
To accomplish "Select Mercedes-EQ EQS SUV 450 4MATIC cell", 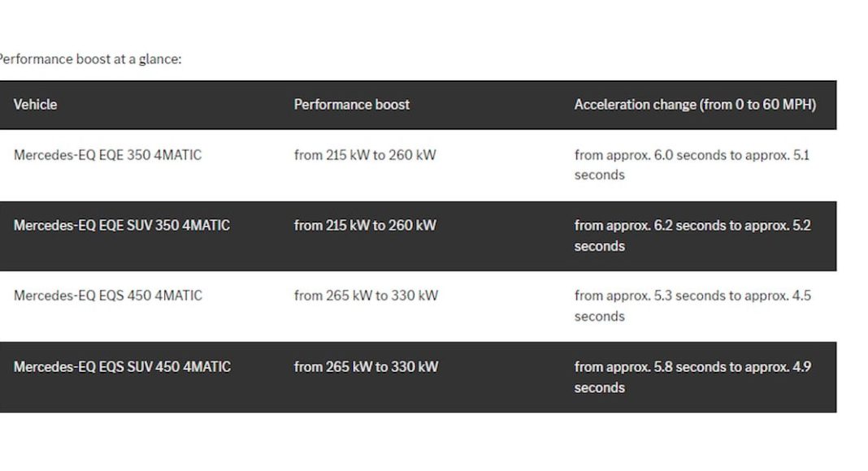I will tap(122, 367).
